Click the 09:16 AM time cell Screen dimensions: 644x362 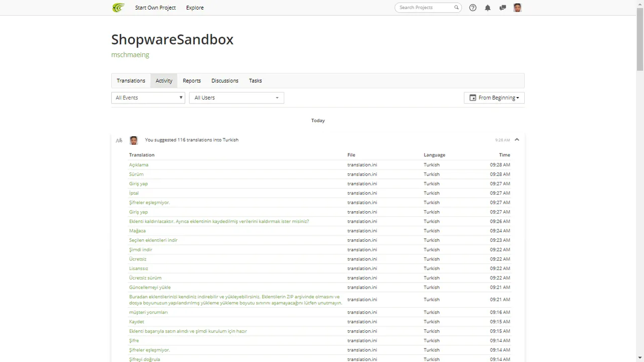coord(500,312)
